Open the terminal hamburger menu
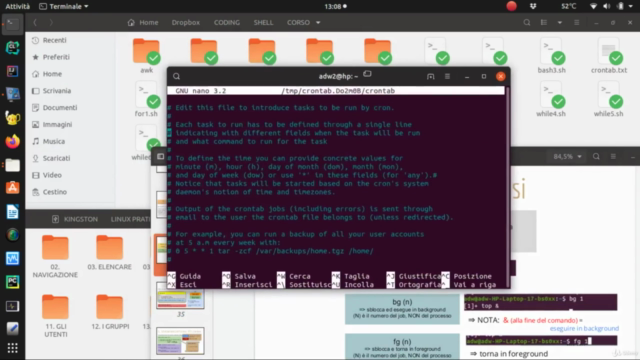Image resolution: width=640 pixels, height=360 pixels. click(447, 76)
